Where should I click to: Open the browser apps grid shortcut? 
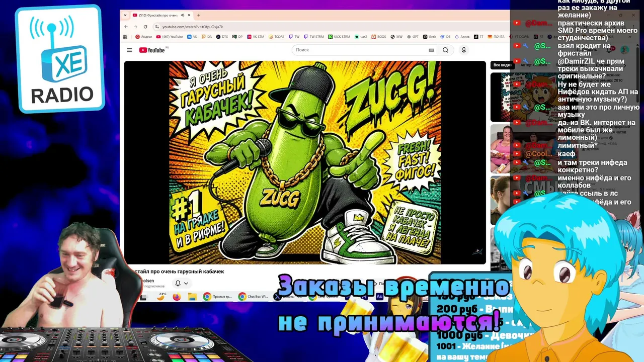point(125,37)
